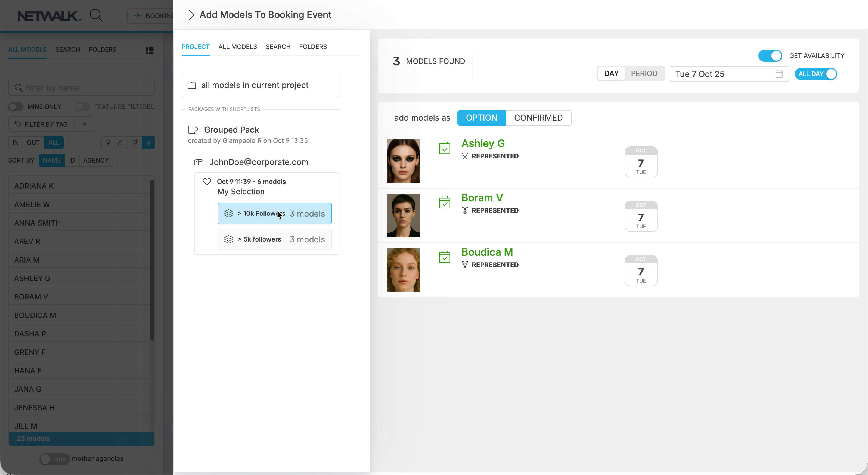Viewport: 868px width, 475px height.
Task: Select CONFIRMED for adding models
Action: 538,118
